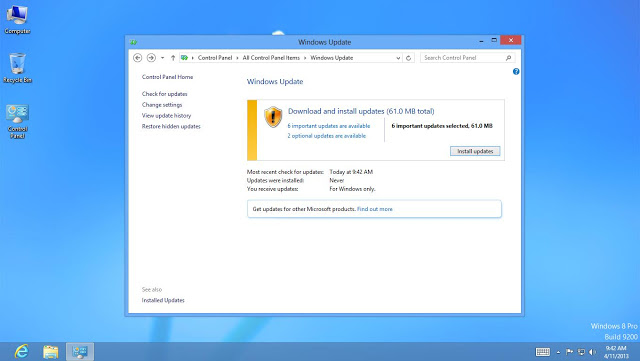640x361 pixels.
Task: Click Download and install updates heading
Action: point(361,111)
